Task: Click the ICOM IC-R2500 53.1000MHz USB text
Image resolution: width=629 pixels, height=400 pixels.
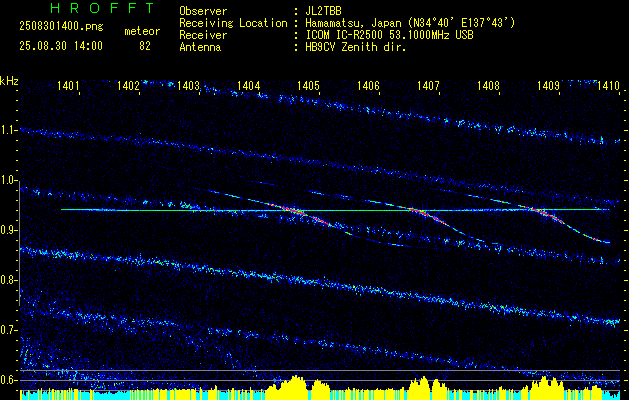Action: click(x=389, y=35)
